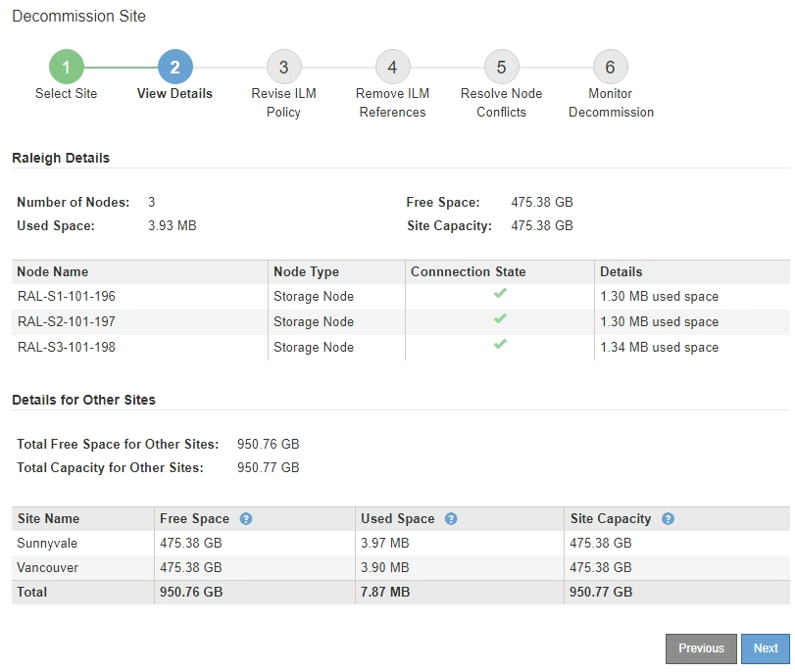This screenshot has width=795, height=672.
Task: Click the Site Capacity help icon
Action: (x=668, y=519)
